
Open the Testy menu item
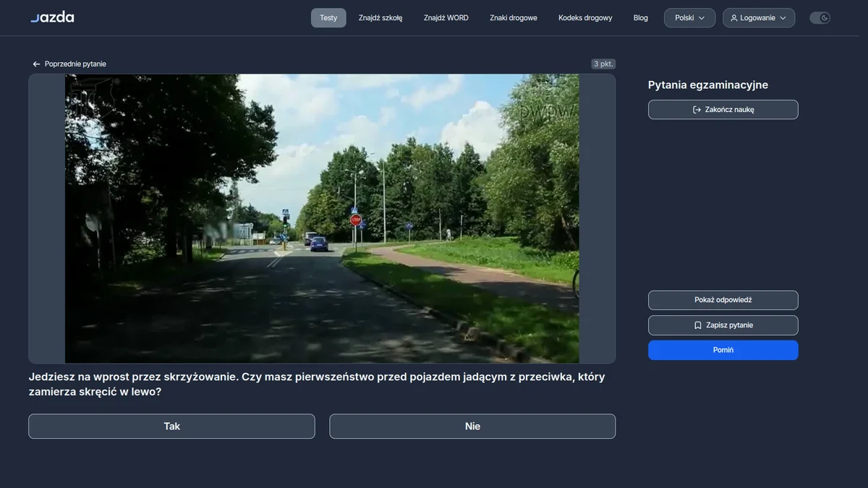(x=328, y=18)
